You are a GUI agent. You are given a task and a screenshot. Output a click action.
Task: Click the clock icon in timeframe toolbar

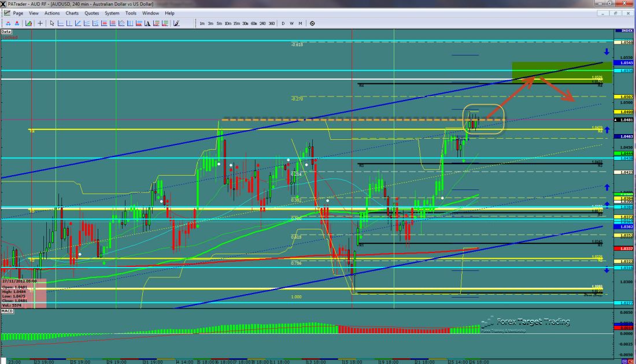[x=312, y=24]
